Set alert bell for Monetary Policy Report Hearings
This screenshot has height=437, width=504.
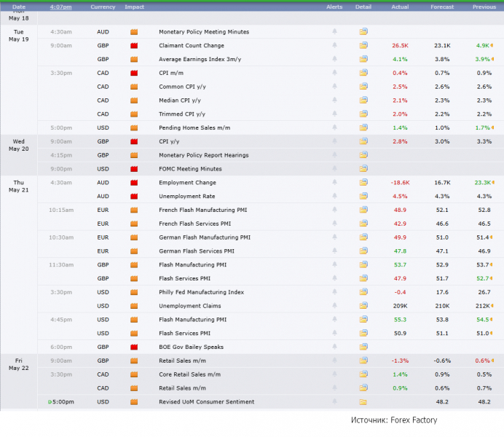pos(334,155)
